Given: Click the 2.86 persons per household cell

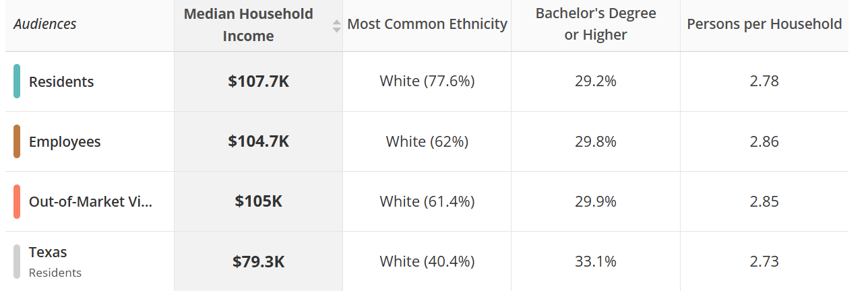Looking at the screenshot, I should [x=764, y=142].
